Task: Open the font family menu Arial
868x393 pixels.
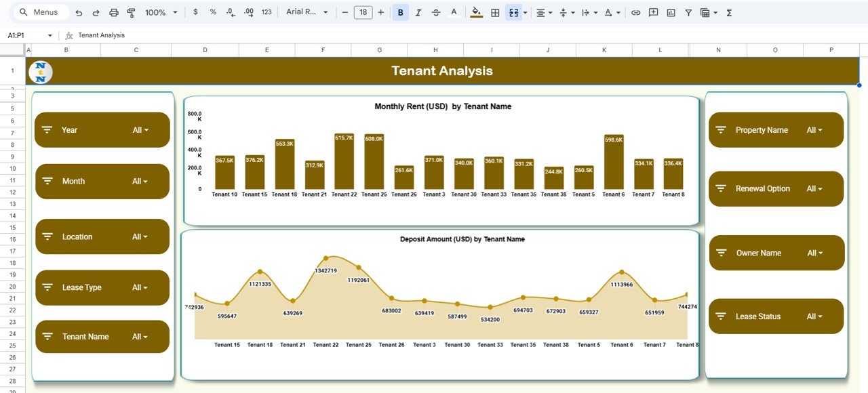Action: 307,13
